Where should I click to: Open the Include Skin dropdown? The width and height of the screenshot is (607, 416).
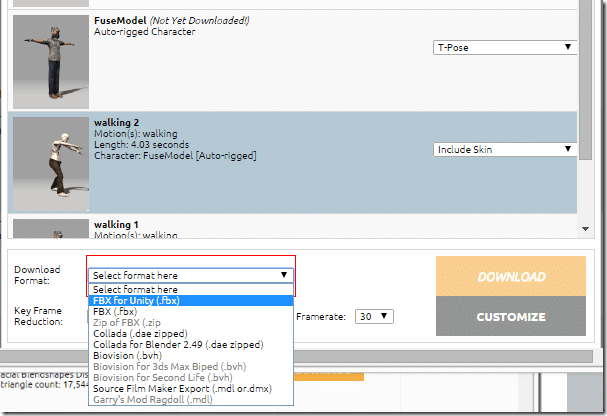tap(504, 150)
